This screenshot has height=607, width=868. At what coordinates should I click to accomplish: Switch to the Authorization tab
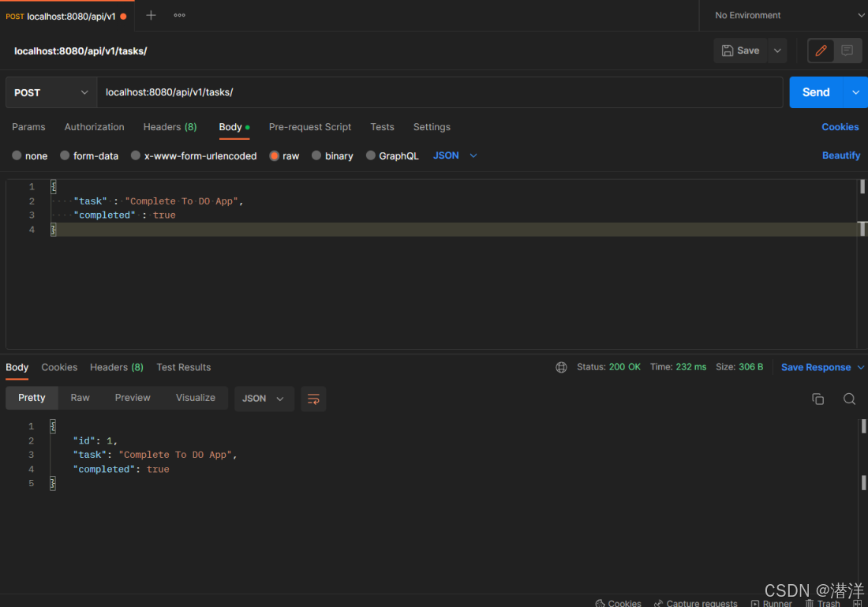94,127
